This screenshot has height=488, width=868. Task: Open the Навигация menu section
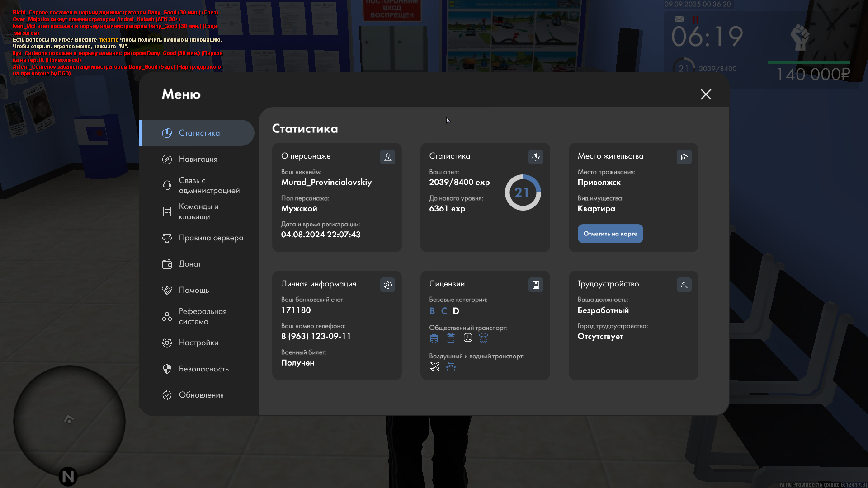(x=198, y=159)
